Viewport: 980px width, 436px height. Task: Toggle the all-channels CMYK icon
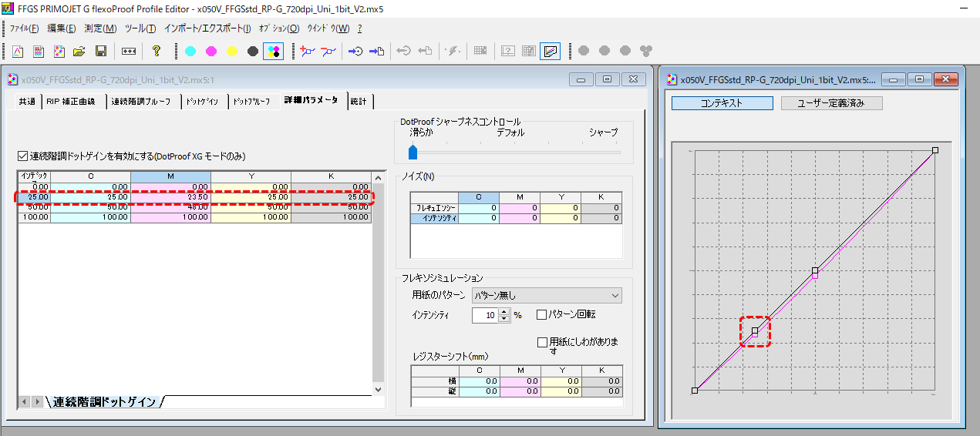(274, 51)
